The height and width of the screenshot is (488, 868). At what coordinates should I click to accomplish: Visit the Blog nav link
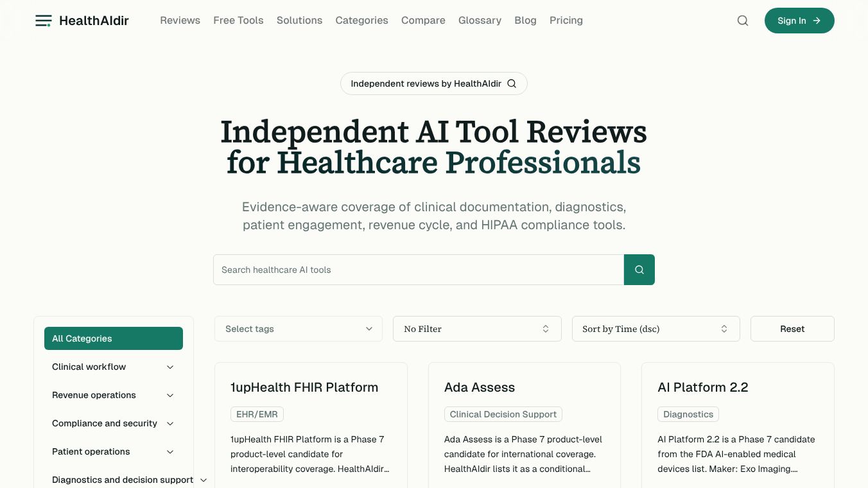tap(525, 21)
